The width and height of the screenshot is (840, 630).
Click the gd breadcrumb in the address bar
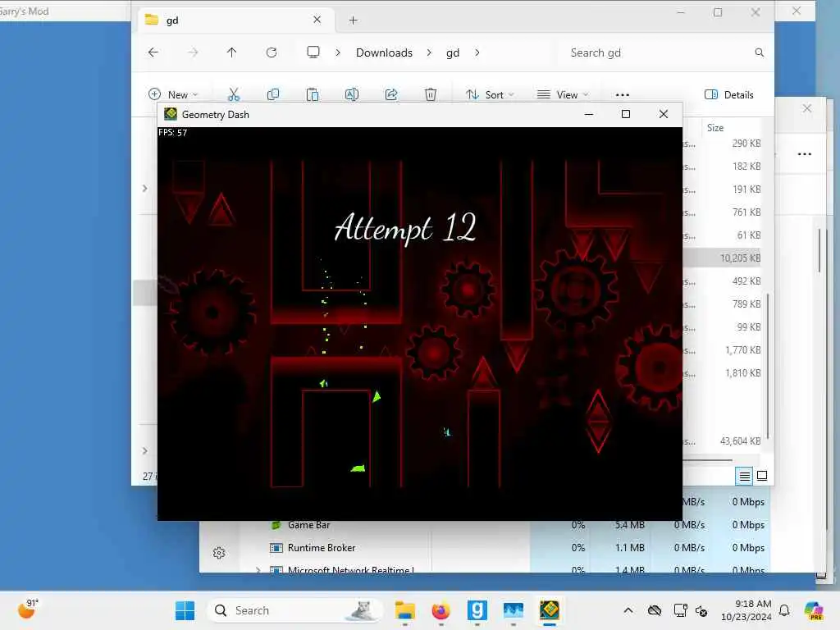click(453, 52)
